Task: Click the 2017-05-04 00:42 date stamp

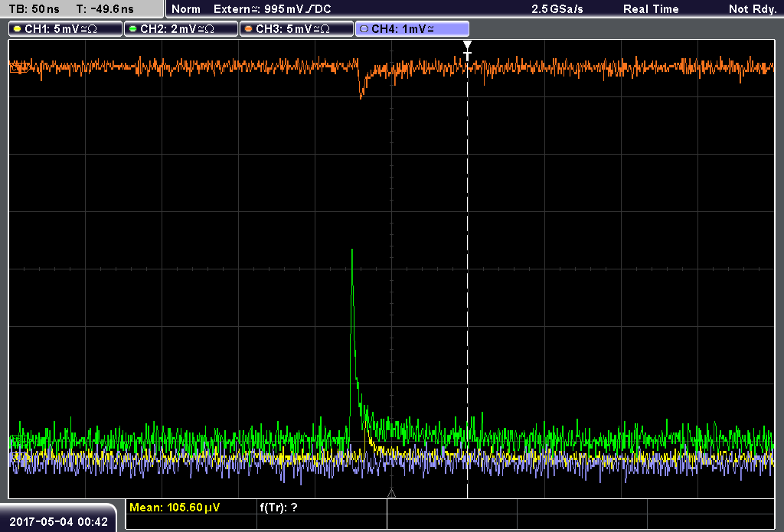Action: point(58,522)
